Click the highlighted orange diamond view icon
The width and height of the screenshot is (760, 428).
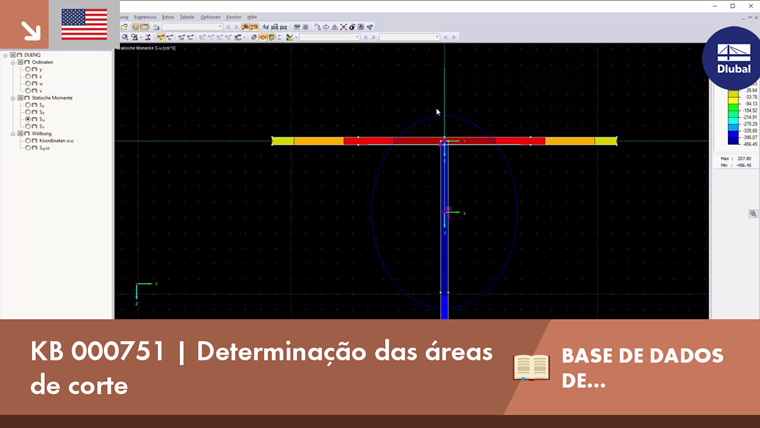[x=263, y=37]
